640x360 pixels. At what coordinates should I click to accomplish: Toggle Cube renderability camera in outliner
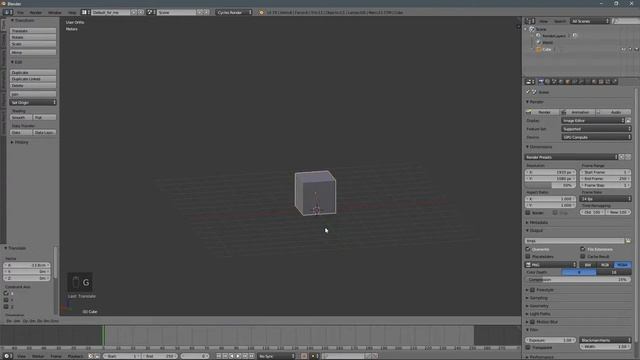pos(636,49)
